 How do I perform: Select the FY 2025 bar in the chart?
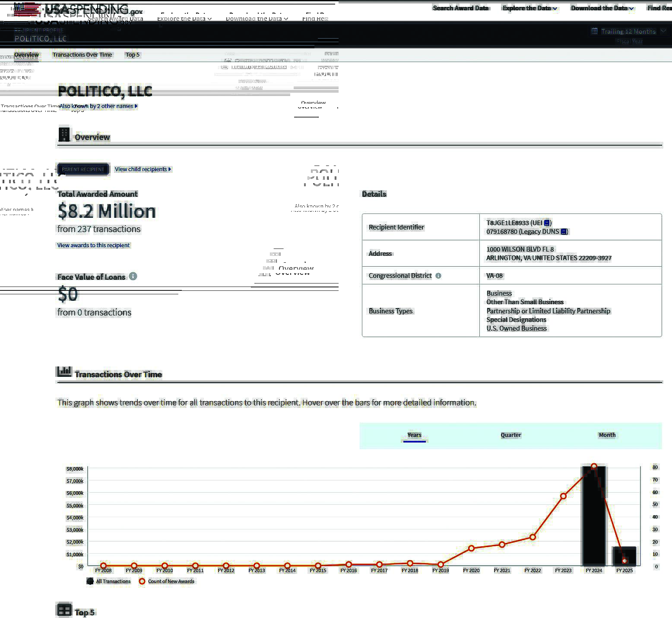click(624, 556)
